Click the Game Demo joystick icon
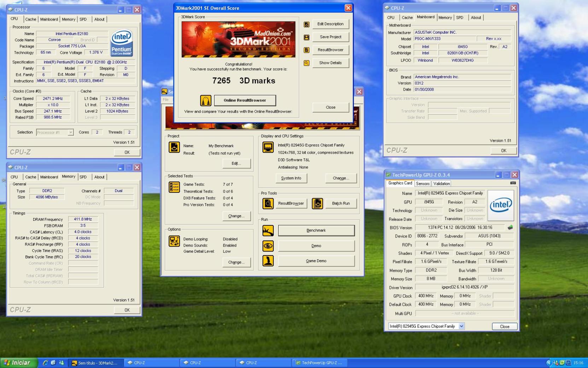 point(268,261)
